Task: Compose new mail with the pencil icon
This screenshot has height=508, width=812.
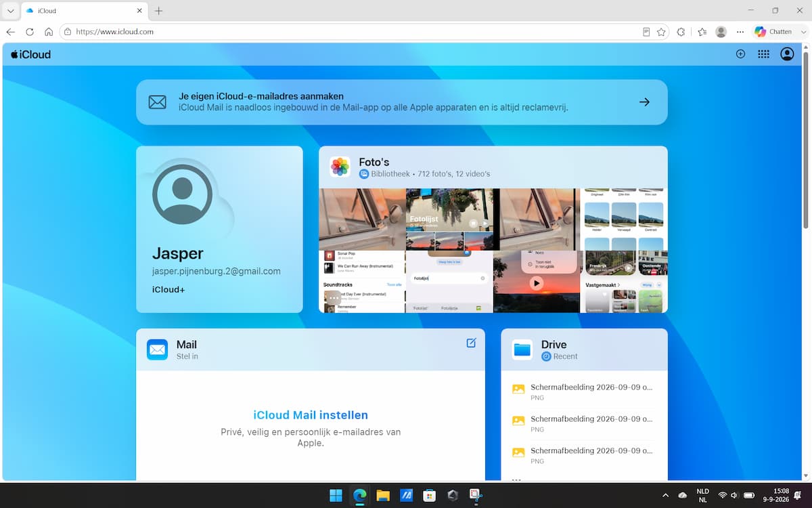Action: tap(472, 343)
